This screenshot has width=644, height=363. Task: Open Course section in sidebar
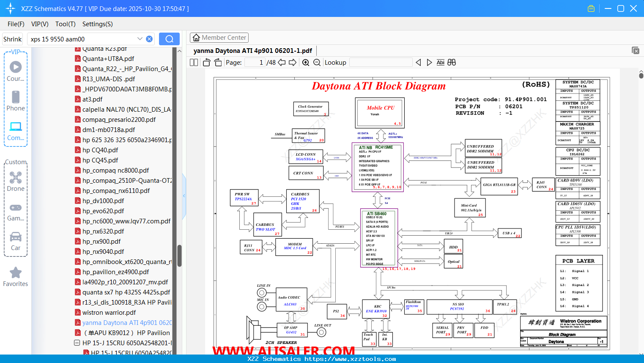(16, 71)
